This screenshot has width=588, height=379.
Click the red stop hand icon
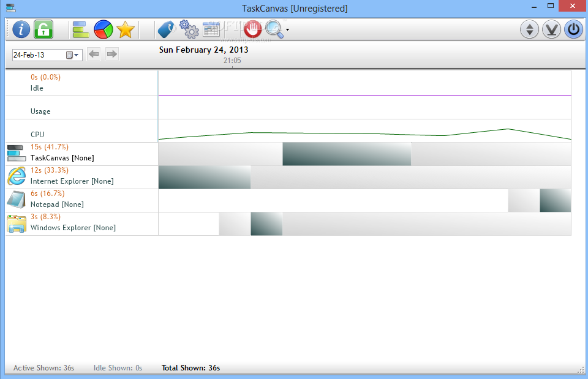click(253, 29)
